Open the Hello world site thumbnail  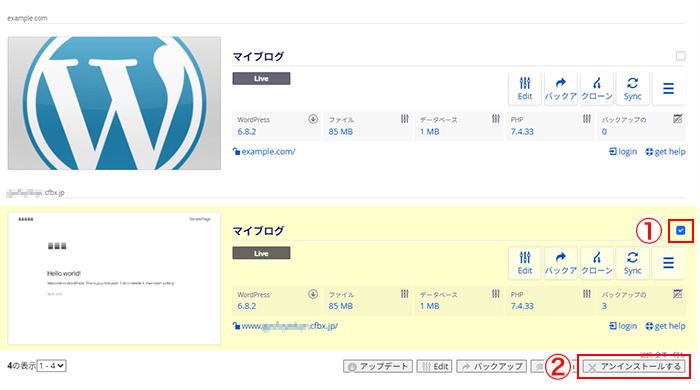tap(114, 278)
